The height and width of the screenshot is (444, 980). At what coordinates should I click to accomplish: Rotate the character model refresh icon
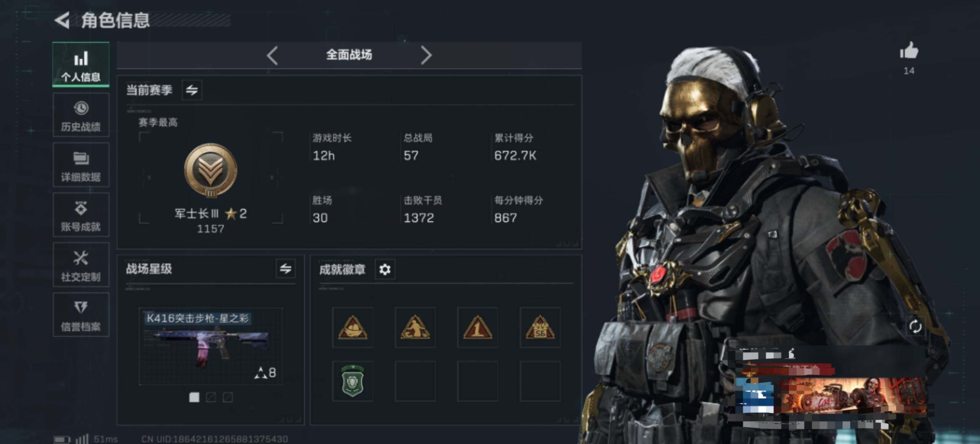pyautogui.click(x=915, y=326)
